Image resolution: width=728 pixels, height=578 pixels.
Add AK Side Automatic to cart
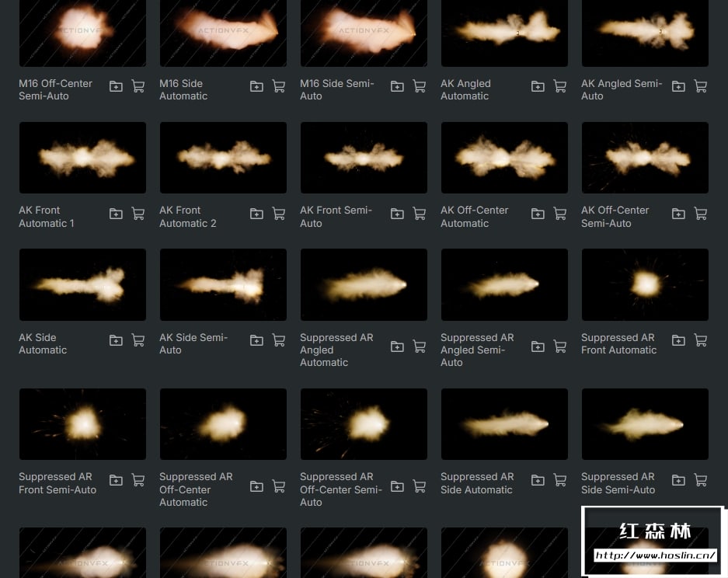tap(138, 340)
